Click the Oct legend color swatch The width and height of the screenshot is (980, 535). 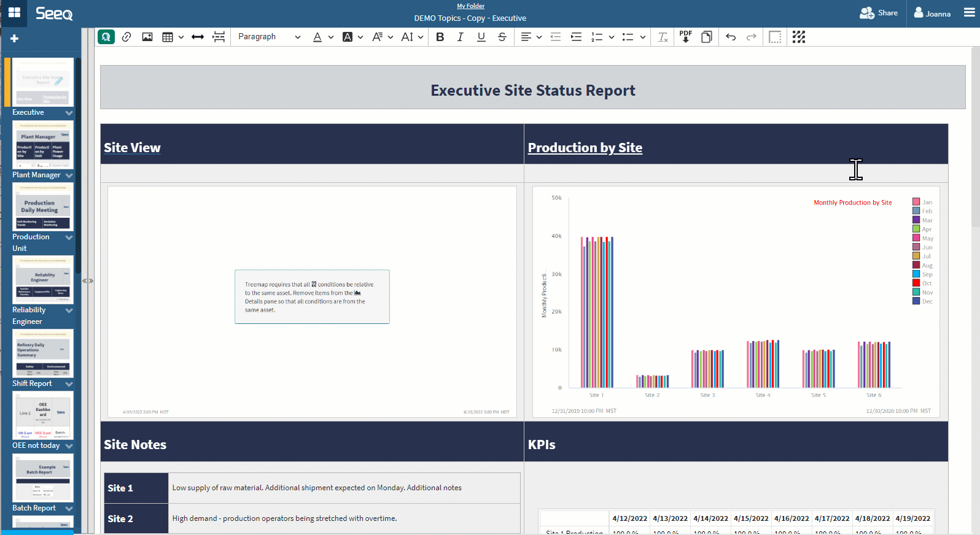(x=916, y=283)
